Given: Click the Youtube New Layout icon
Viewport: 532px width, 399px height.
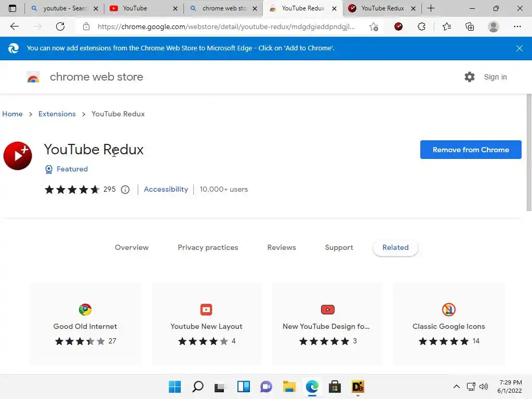Looking at the screenshot, I should pos(206,310).
